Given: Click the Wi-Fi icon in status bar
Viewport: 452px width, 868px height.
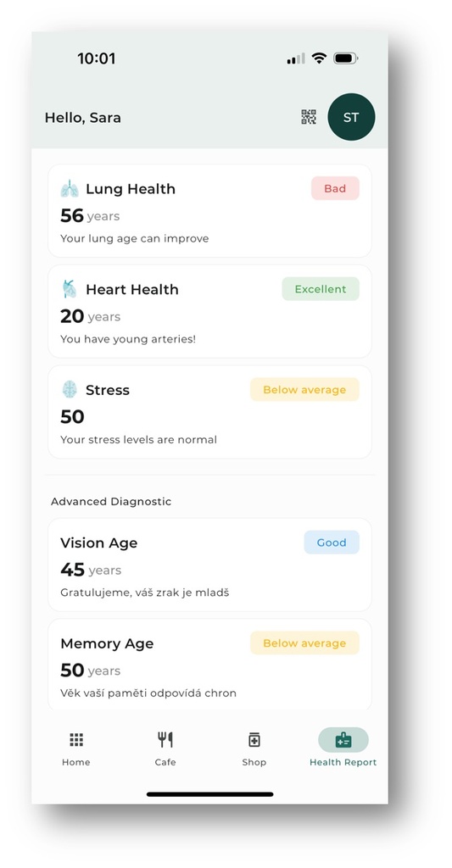Looking at the screenshot, I should [x=319, y=58].
